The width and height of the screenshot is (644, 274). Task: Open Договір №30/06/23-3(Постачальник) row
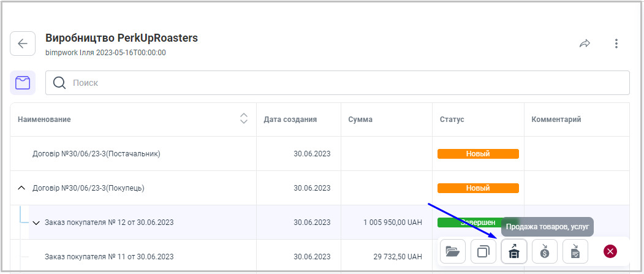[x=96, y=154]
